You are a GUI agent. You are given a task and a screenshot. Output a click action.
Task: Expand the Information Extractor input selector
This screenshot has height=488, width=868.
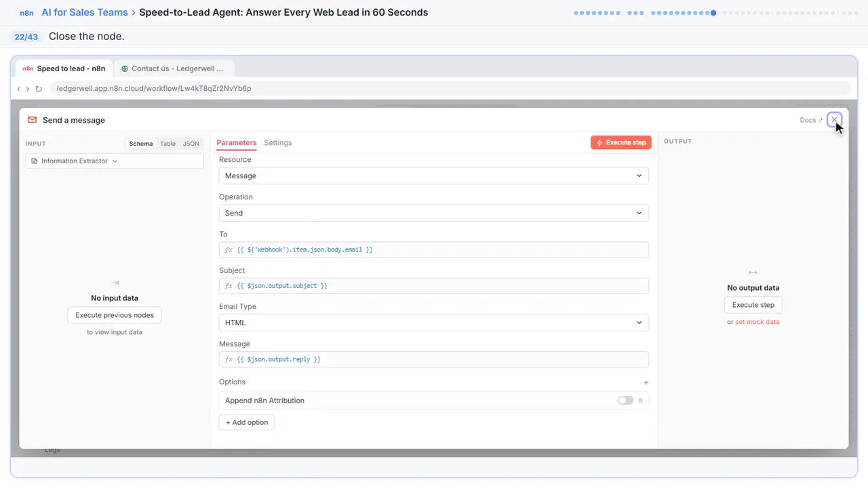115,161
